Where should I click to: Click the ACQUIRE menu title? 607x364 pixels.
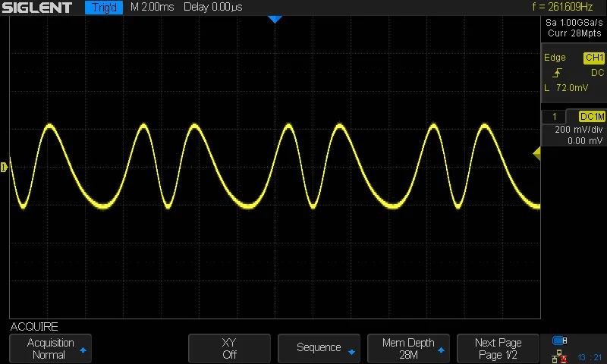[34, 327]
